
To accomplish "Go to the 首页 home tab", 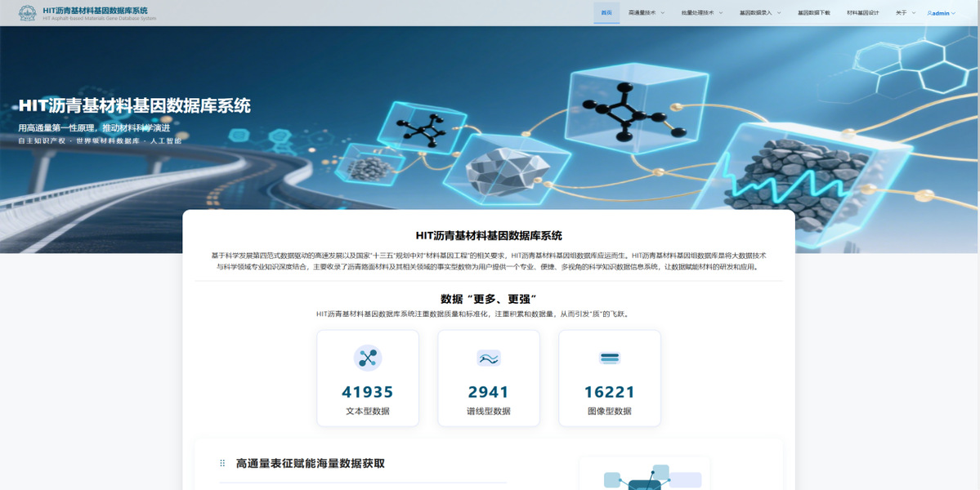I will tap(606, 13).
